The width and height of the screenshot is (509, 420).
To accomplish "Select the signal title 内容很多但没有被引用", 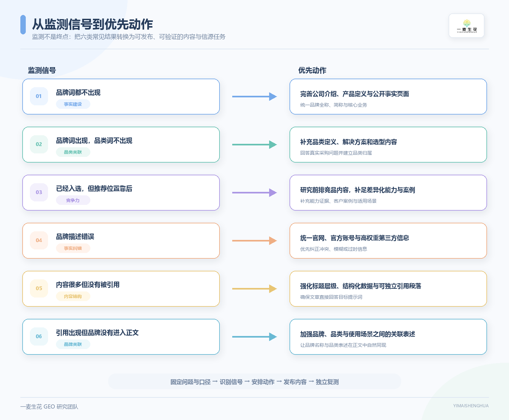I will point(88,285).
